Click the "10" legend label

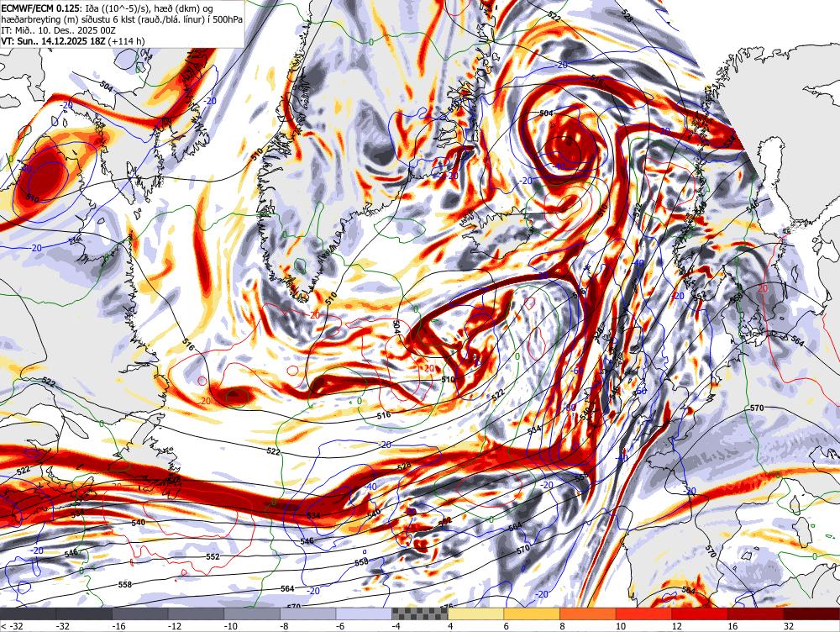point(621,626)
